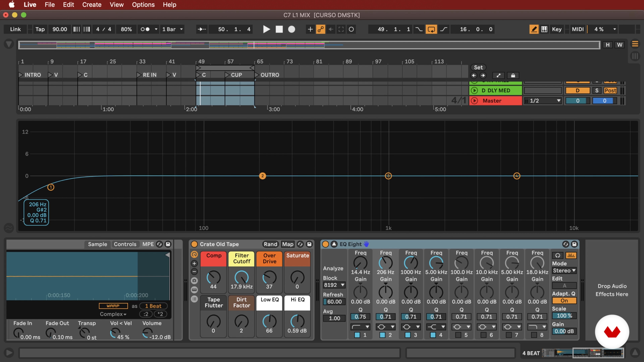Image resolution: width=644 pixels, height=362 pixels.
Task: Jump to previous locator arrow
Action: click(474, 75)
